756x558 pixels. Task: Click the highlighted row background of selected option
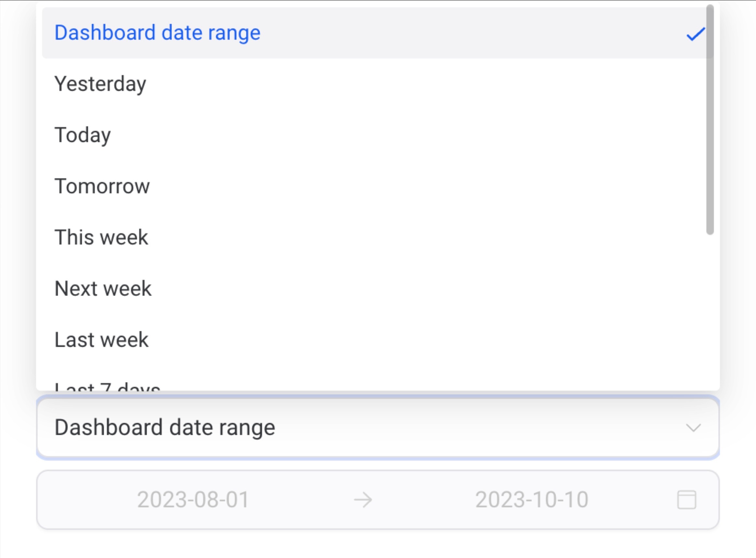[x=439, y=33]
